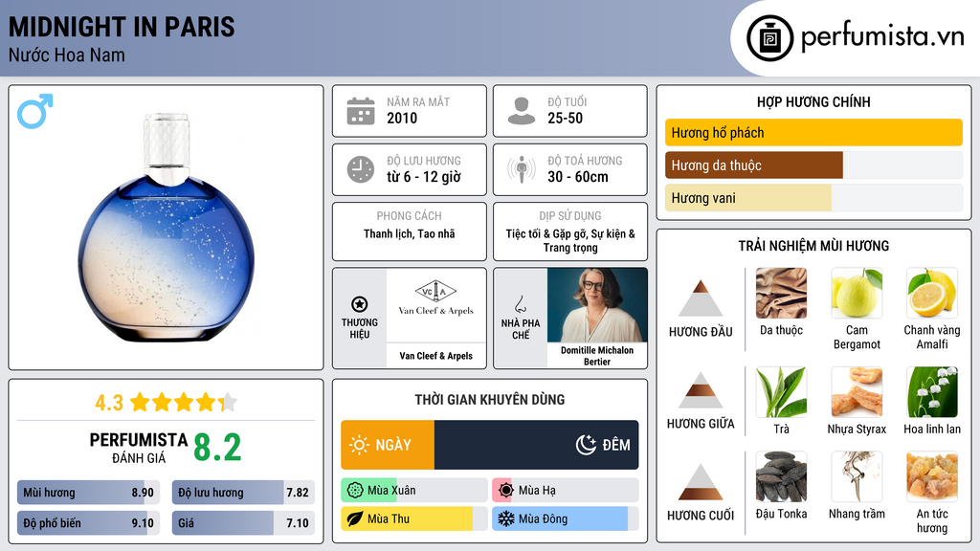Click the perfumista.vn site name
Screen dimensions: 980x551
click(x=881, y=37)
